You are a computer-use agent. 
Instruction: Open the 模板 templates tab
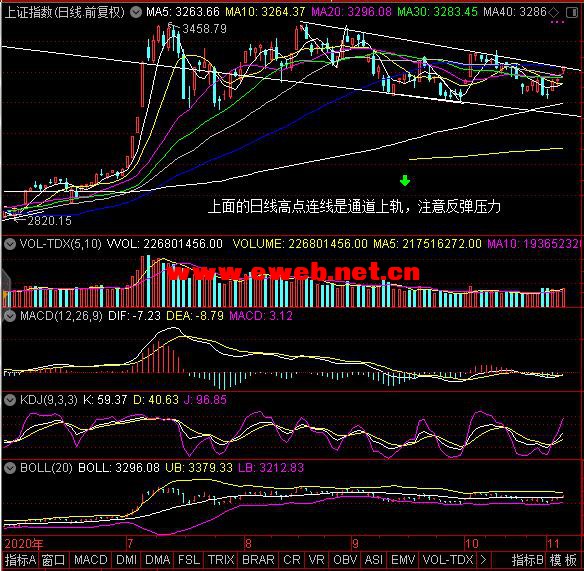click(564, 560)
